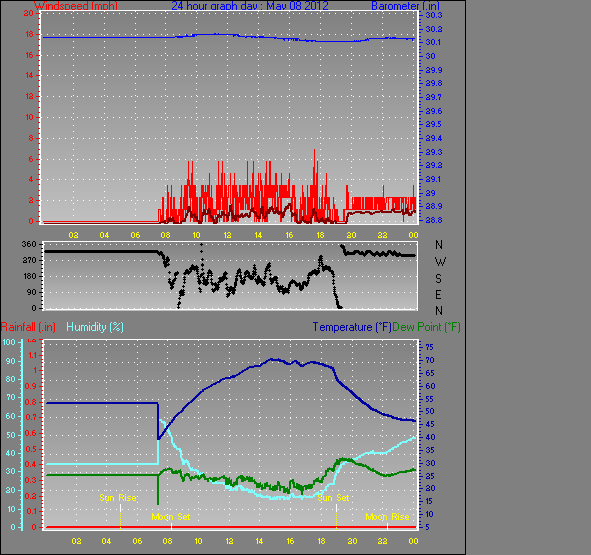Click hour 22 under the windspeed graph
The height and width of the screenshot is (555, 591).
tap(383, 235)
